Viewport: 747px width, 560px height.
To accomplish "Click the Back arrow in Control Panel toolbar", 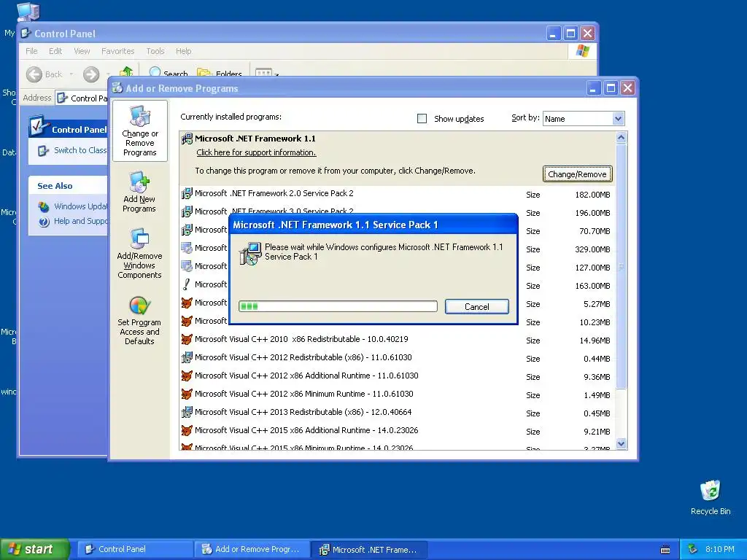I will 34,74.
